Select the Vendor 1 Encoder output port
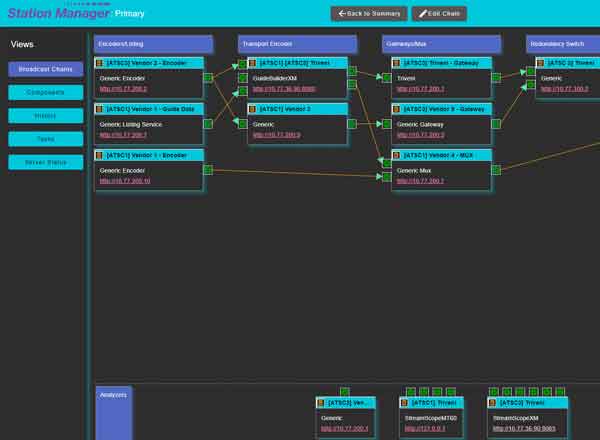Image resolution: width=600 pixels, height=440 pixels. click(209, 170)
